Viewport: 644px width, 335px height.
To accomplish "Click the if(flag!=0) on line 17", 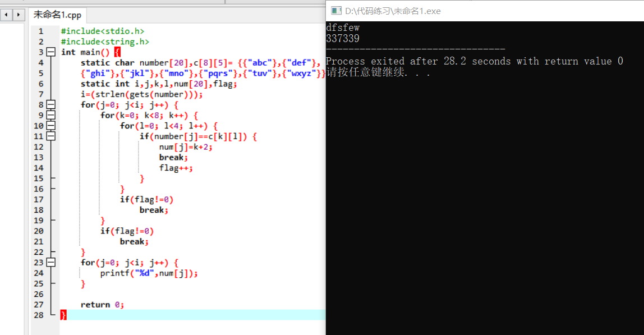I will tap(146, 200).
